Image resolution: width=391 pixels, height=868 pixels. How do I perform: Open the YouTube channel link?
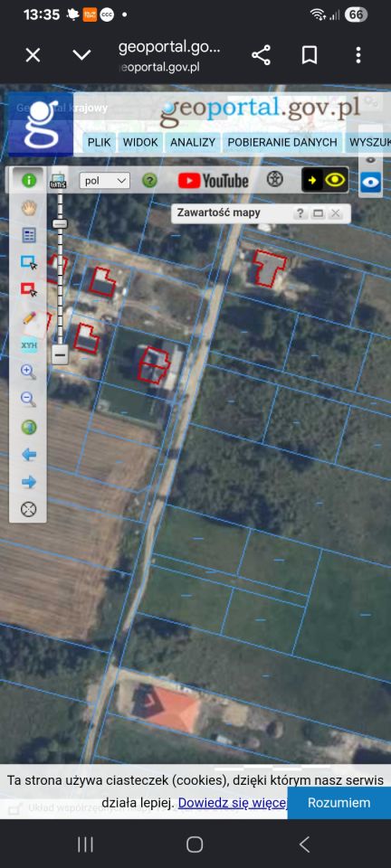tap(214, 181)
